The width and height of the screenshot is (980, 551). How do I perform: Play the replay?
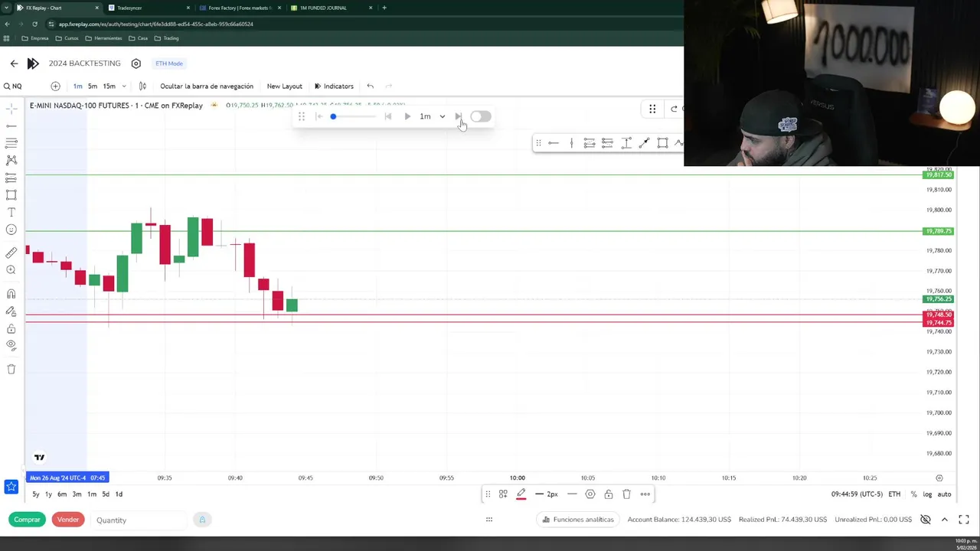[407, 116]
